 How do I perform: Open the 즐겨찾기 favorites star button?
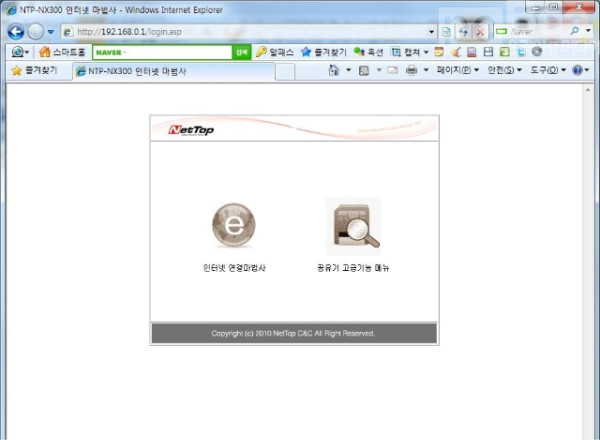point(34,70)
